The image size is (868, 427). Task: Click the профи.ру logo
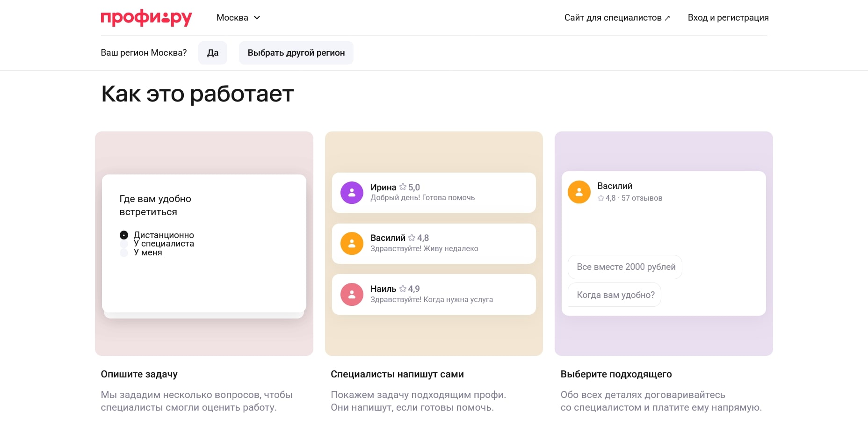pos(146,17)
